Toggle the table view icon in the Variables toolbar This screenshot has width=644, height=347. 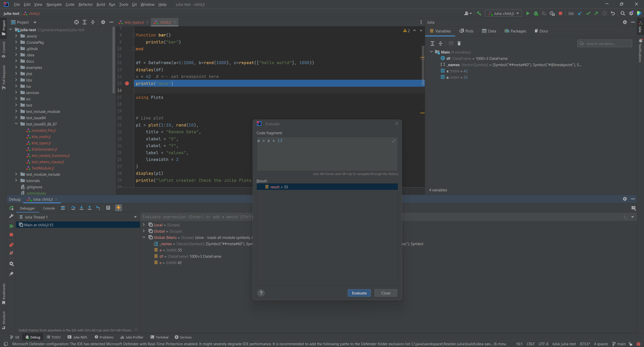[451, 44]
